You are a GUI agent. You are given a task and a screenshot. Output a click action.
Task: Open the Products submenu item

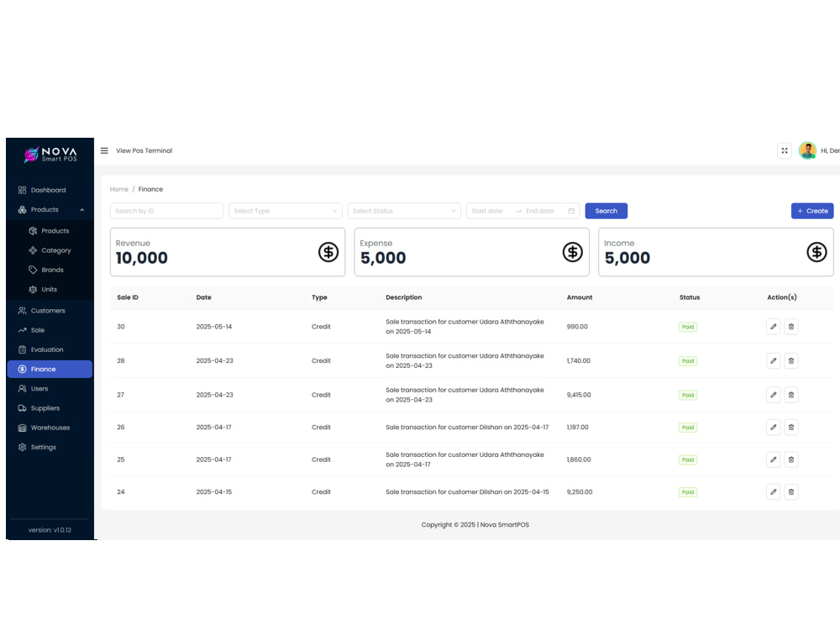[x=50, y=231]
